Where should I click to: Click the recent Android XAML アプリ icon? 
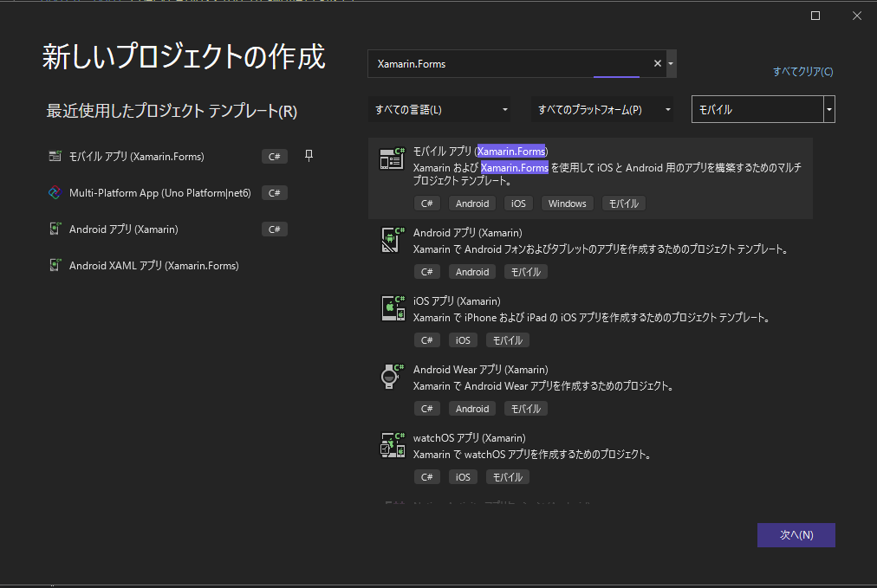click(x=55, y=266)
